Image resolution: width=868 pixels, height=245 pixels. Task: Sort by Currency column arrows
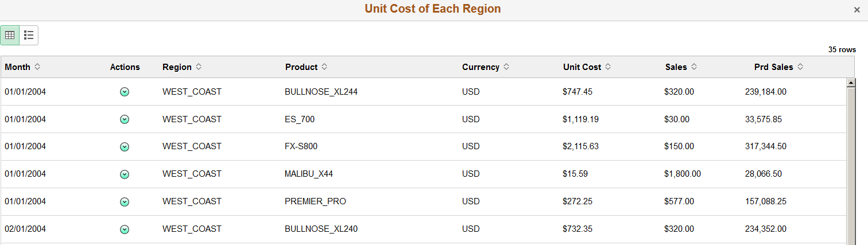[506, 67]
